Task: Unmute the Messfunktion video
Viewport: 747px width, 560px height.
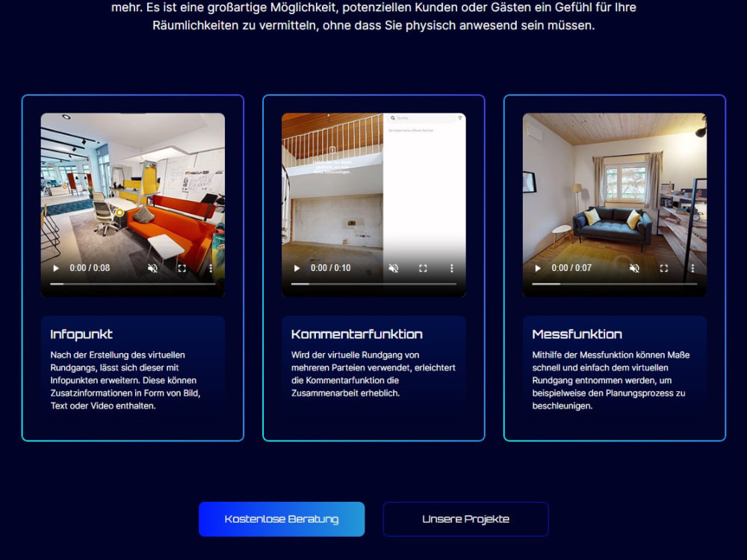Action: tap(634, 268)
